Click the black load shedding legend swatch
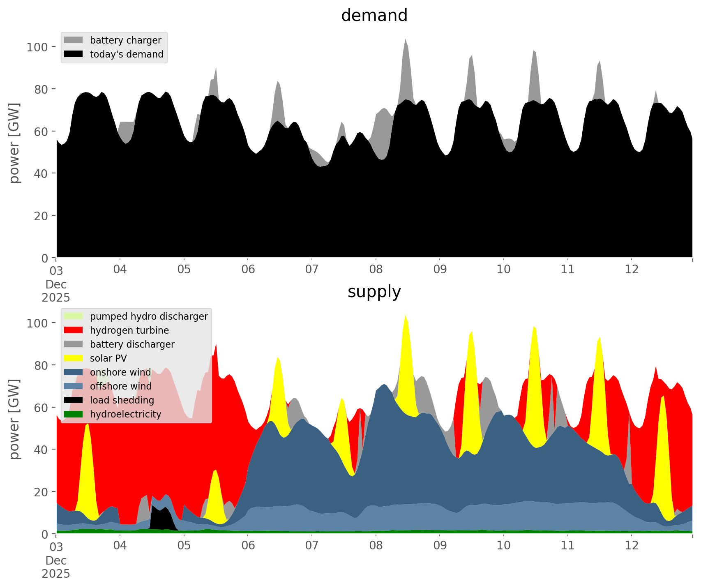Viewport: 701px width, 588px height. [x=74, y=400]
